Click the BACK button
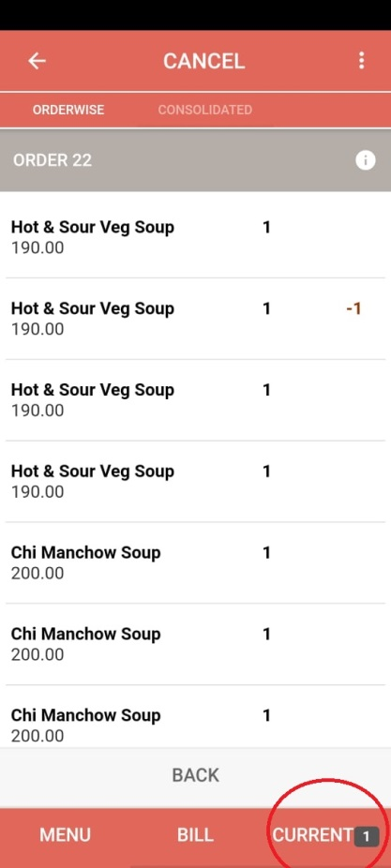391x868 pixels. click(195, 775)
